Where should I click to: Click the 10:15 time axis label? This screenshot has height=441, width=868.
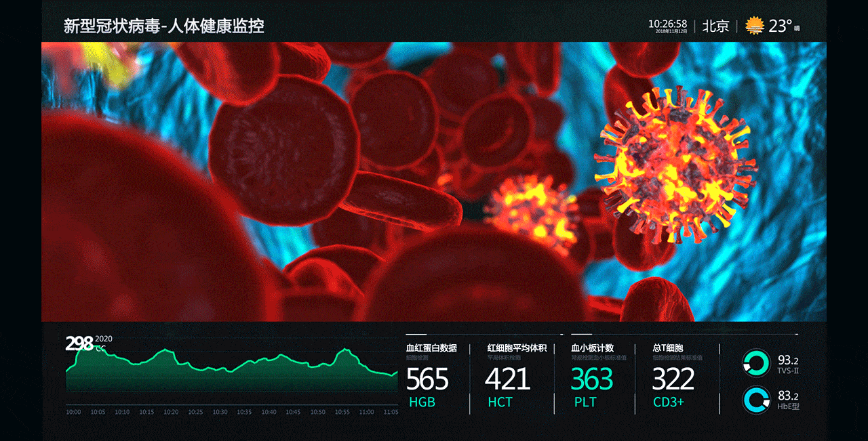click(146, 412)
